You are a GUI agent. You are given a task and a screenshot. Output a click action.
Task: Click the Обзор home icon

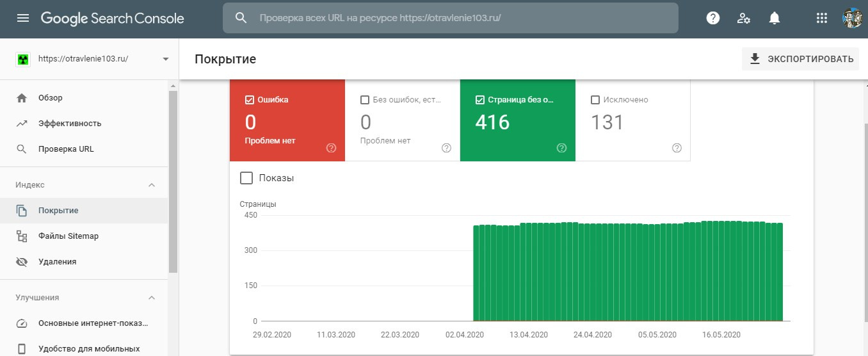22,98
